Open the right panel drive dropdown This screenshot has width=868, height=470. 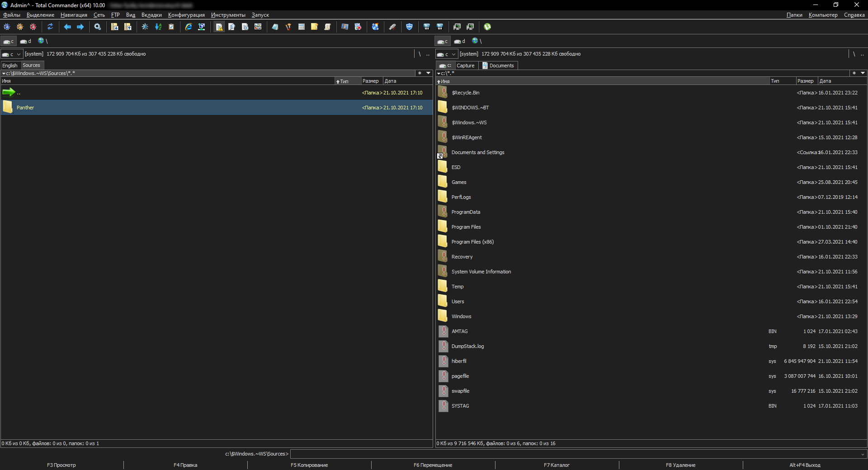point(446,54)
